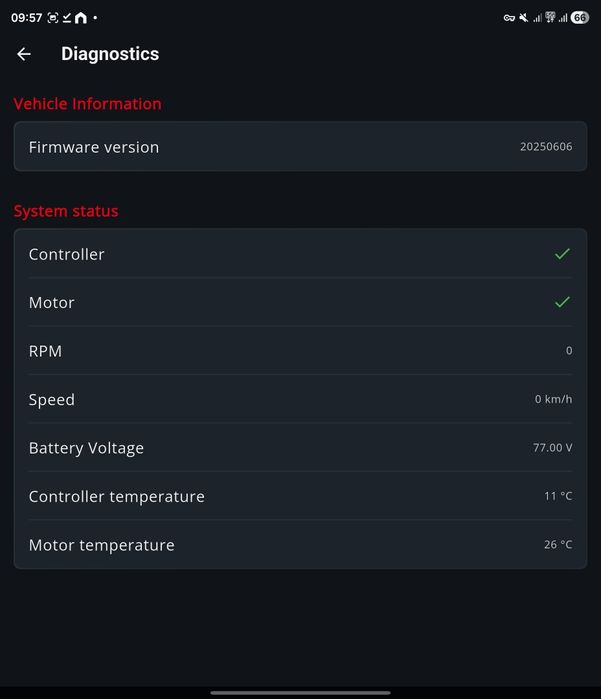
Task: Select the Motor status row
Action: point(300,302)
